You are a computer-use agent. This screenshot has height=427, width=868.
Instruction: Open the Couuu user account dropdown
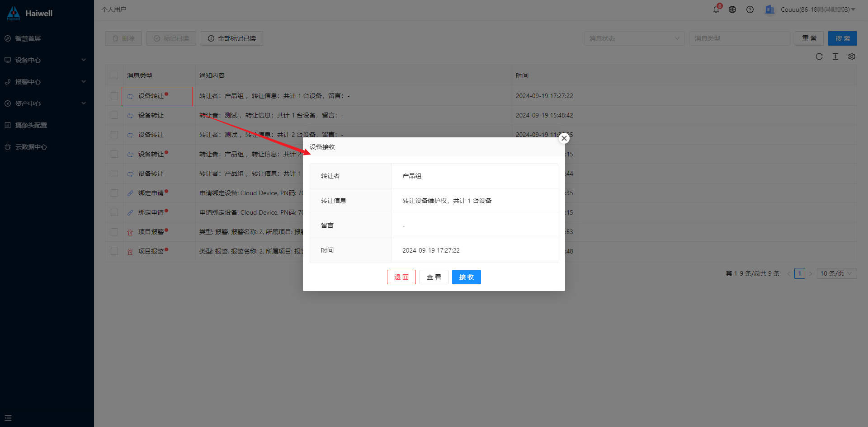click(x=818, y=9)
